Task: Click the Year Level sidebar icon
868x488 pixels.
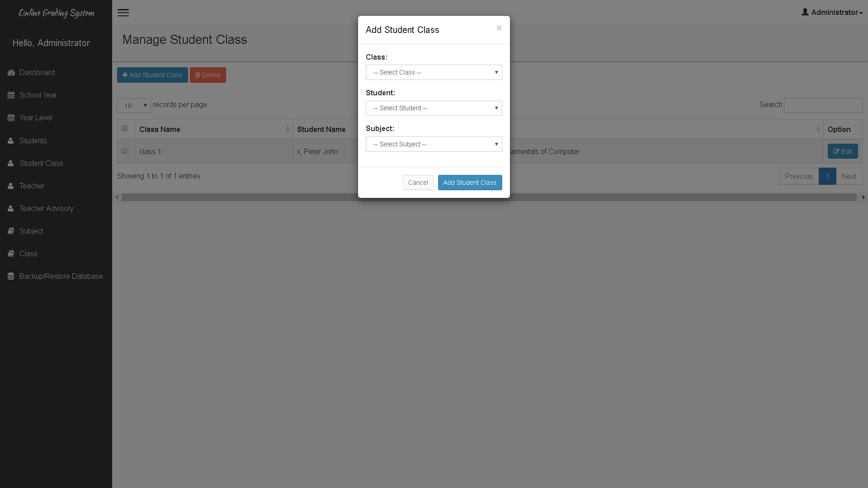Action: click(11, 118)
